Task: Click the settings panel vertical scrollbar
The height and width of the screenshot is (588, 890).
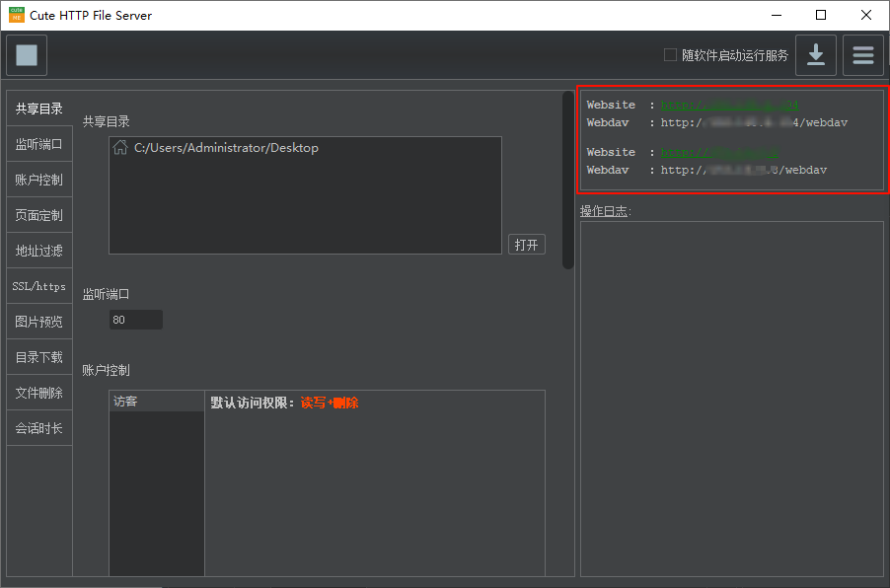Action: click(567, 180)
